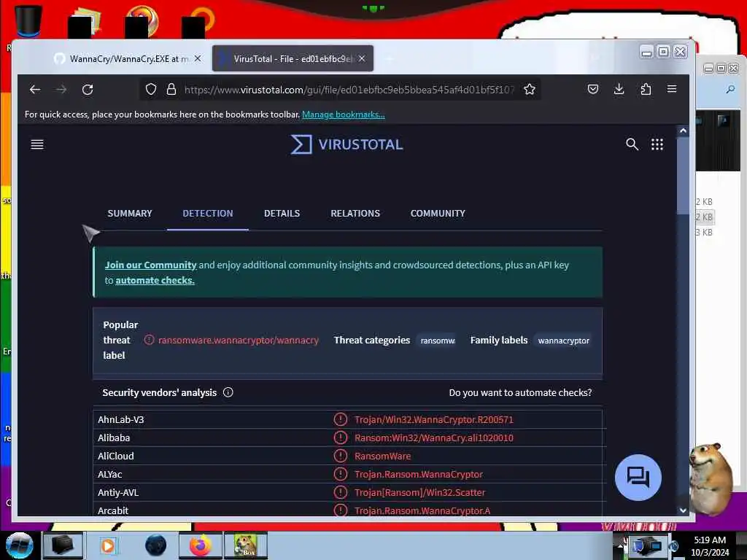Click the hamster Box taskbar icon

point(246,545)
